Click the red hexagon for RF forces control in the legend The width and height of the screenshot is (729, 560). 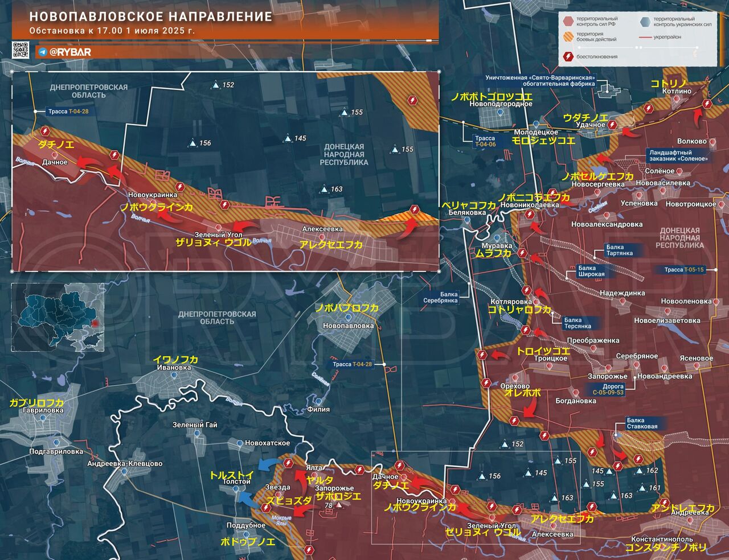(568, 22)
